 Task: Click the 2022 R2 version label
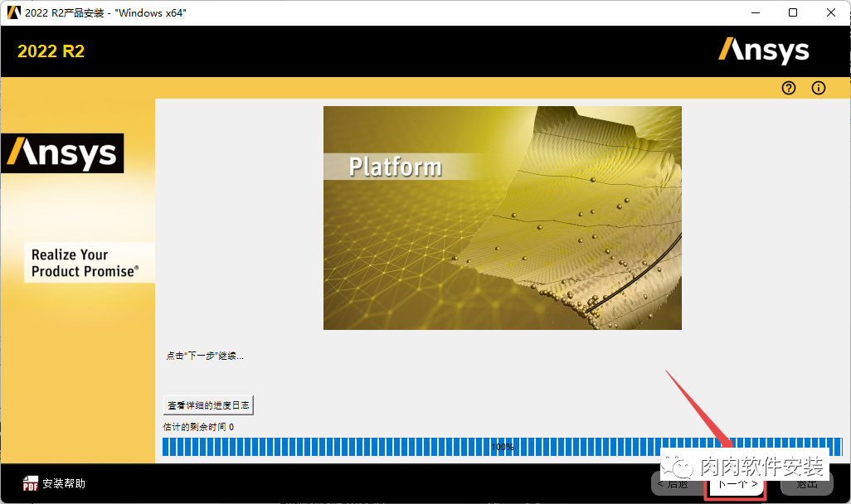[x=51, y=51]
